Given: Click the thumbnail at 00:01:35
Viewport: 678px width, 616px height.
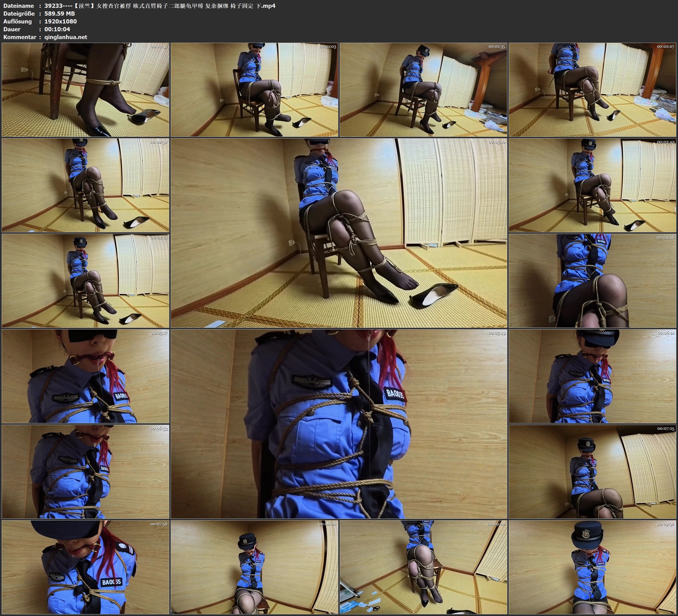Looking at the screenshot, I should (x=423, y=89).
